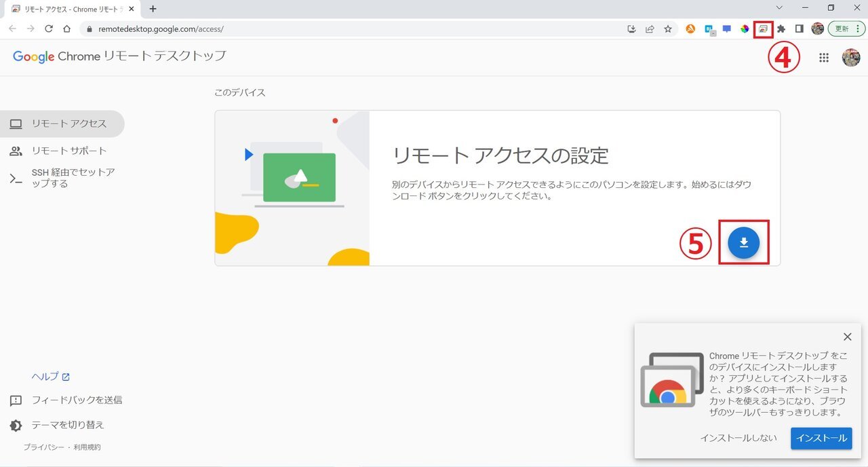Image resolution: width=868 pixels, height=467 pixels.
Task: Open the ヘルプ link
Action: pos(51,377)
